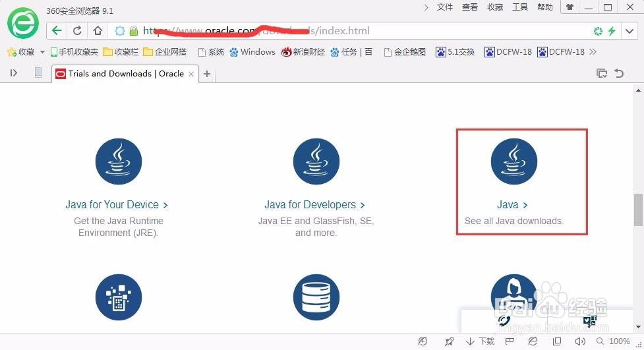Click the vertical scrollbar thumb

pyautogui.click(x=638, y=210)
